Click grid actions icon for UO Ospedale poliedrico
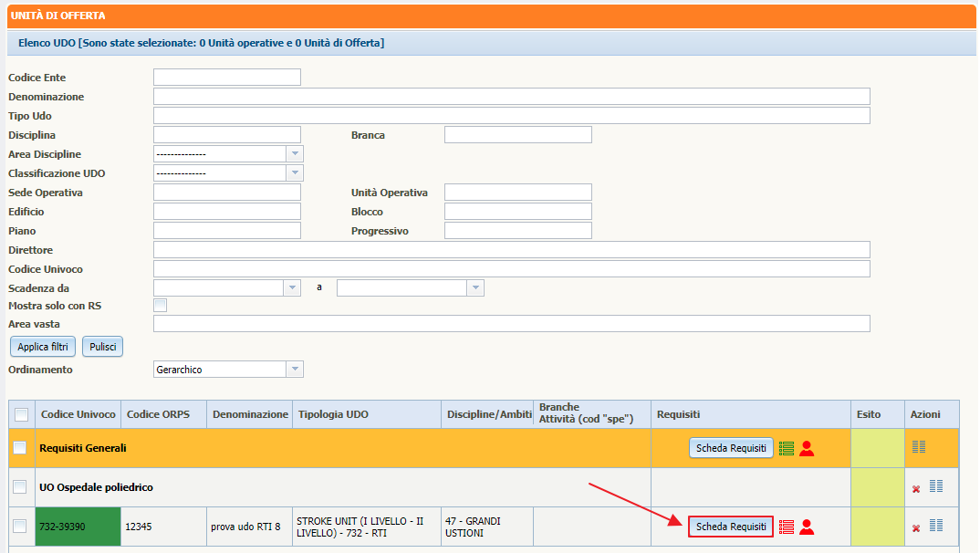Viewport: 980px width, 553px height. [x=935, y=486]
